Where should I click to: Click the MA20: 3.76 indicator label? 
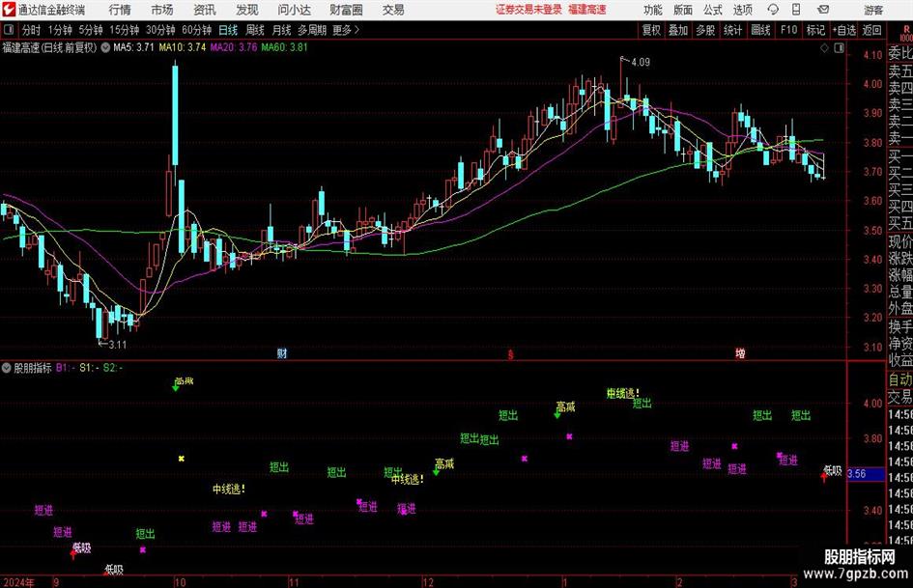(x=234, y=47)
